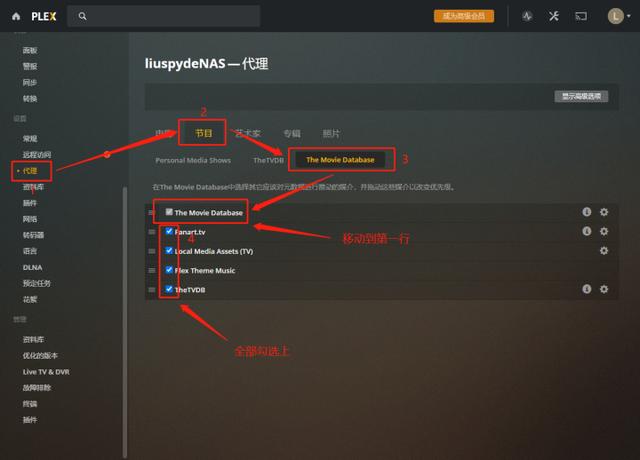Select the TheTVDB agent tab
The width and height of the screenshot is (640, 460).
[x=268, y=160]
